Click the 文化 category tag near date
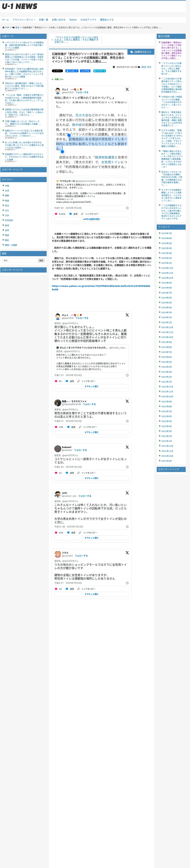This screenshot has width=190, height=868. (x=149, y=67)
